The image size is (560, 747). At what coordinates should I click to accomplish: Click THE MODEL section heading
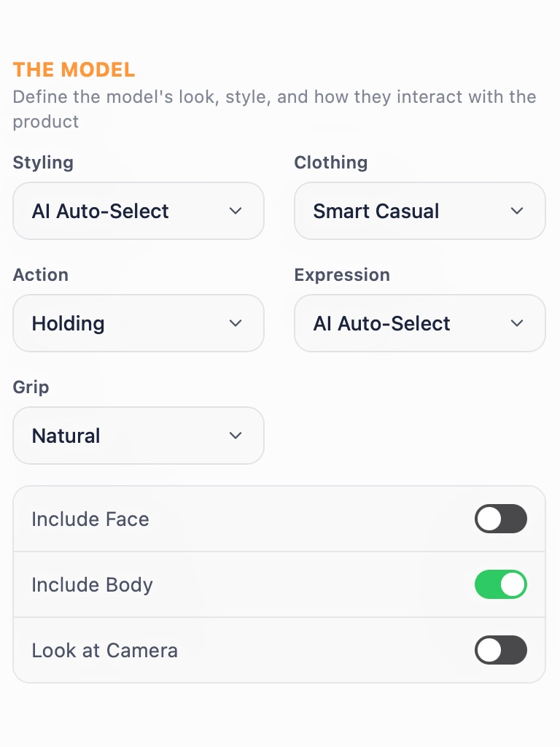74,70
